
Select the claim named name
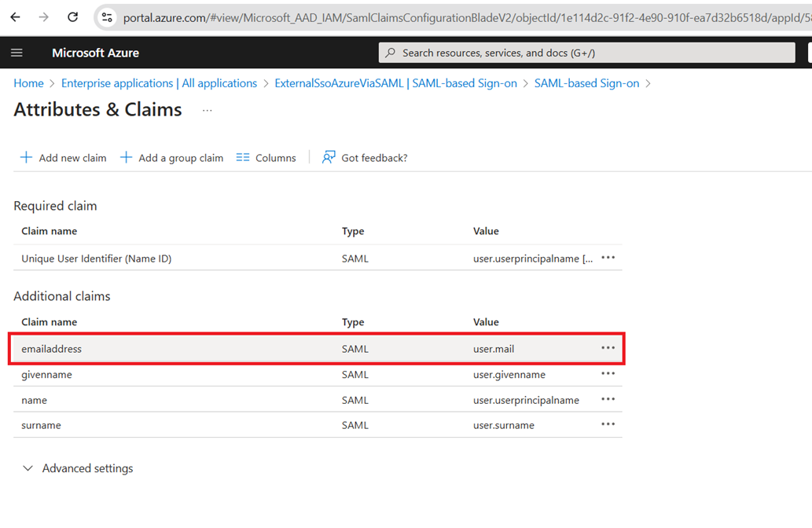point(34,400)
